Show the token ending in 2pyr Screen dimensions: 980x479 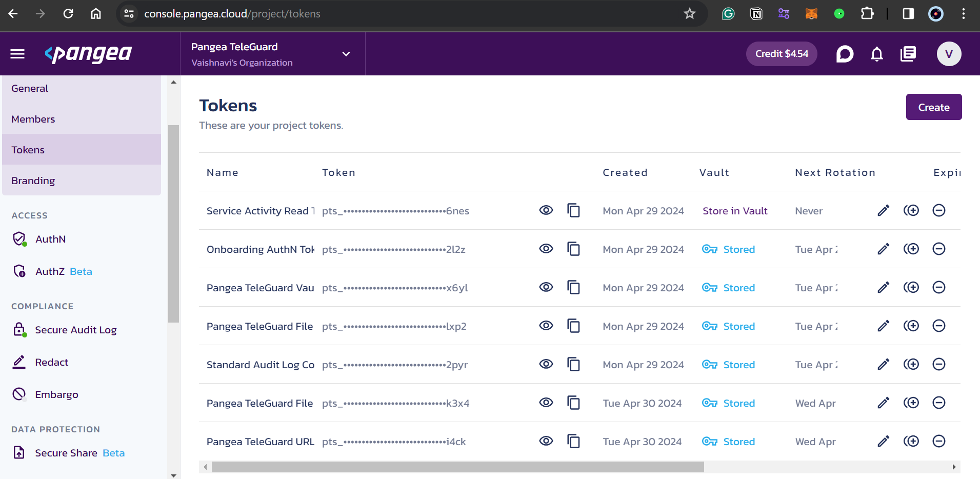(x=546, y=364)
